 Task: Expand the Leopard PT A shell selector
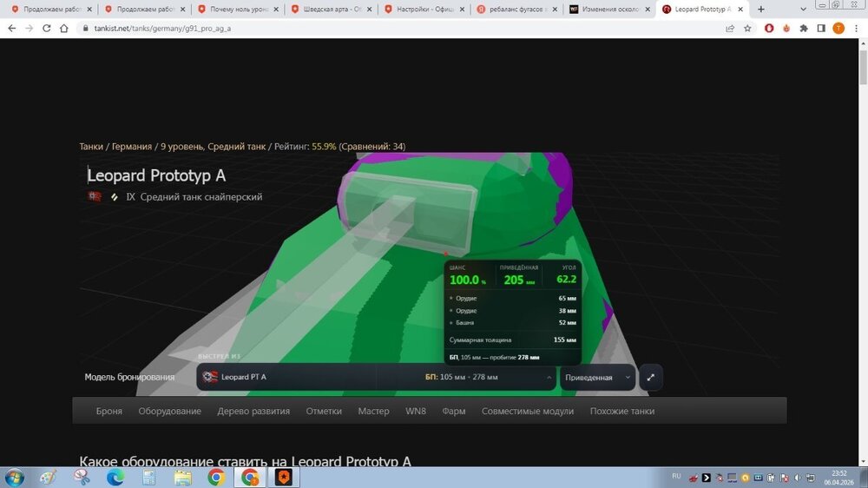[376, 377]
